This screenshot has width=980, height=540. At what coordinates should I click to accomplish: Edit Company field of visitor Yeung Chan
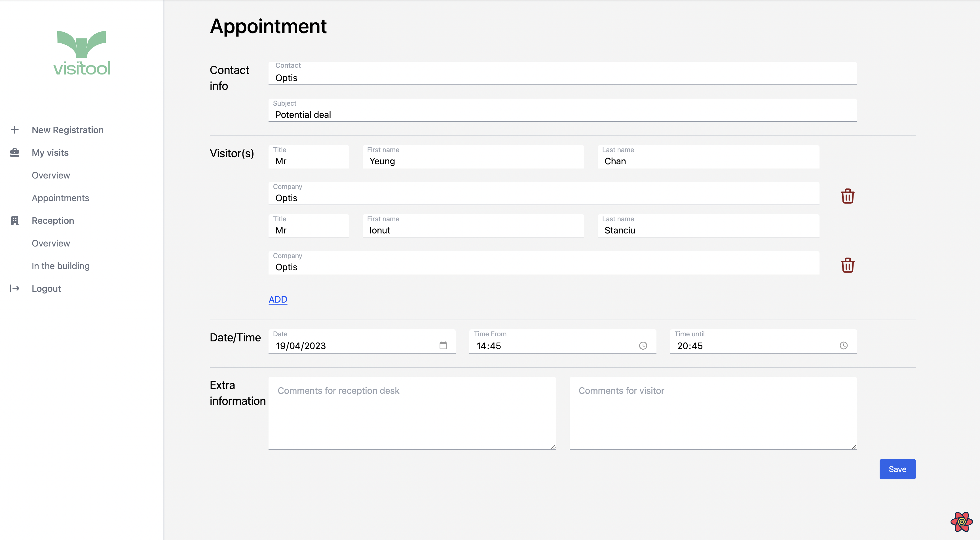pos(544,194)
